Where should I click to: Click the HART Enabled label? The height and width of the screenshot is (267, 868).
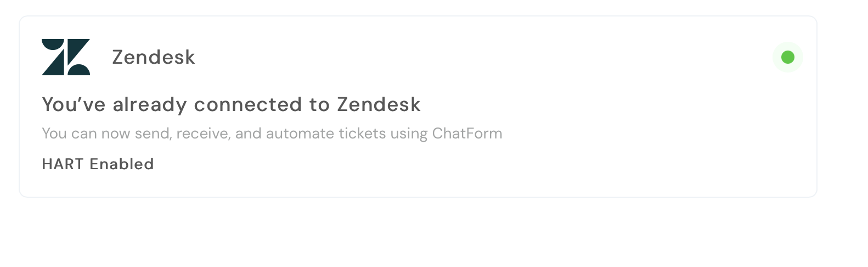[x=98, y=164]
